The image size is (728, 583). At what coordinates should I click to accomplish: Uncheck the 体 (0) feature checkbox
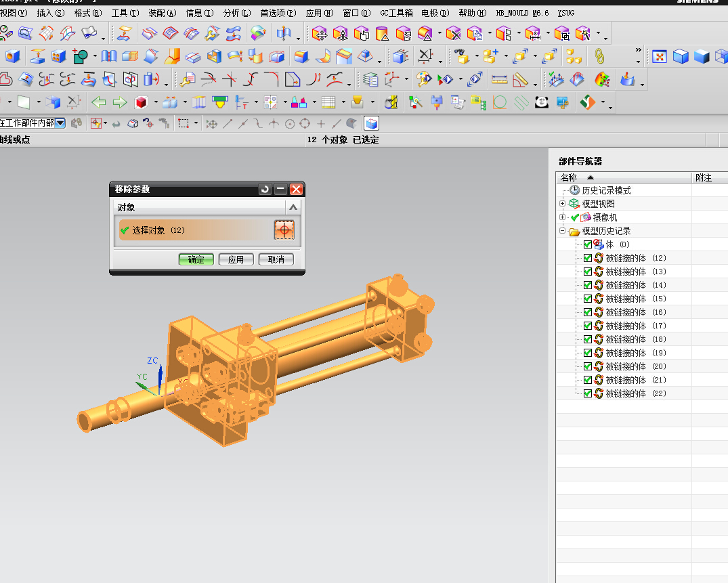click(587, 244)
